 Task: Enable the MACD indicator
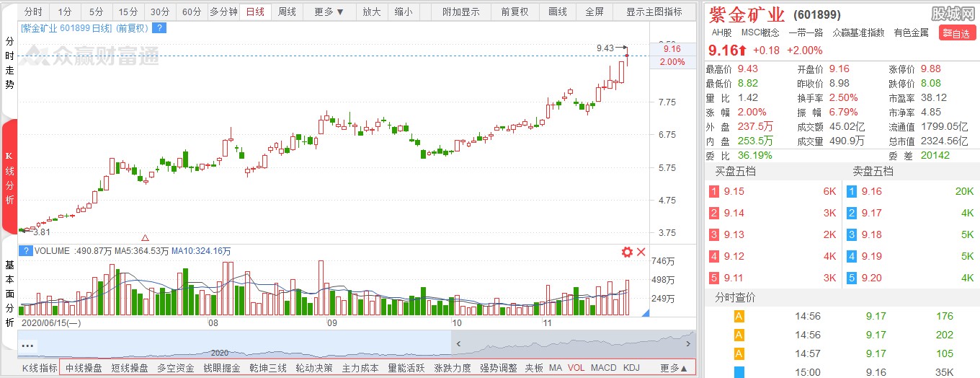[604, 368]
